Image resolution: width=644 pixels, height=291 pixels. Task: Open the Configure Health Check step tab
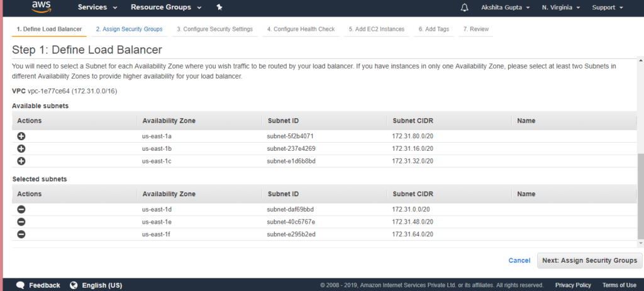tap(301, 29)
